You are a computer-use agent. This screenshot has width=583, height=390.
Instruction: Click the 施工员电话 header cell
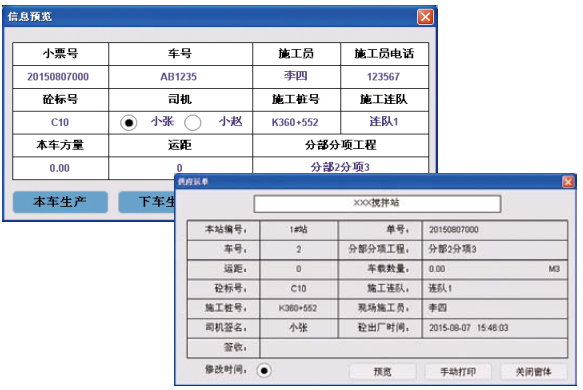click(x=384, y=54)
